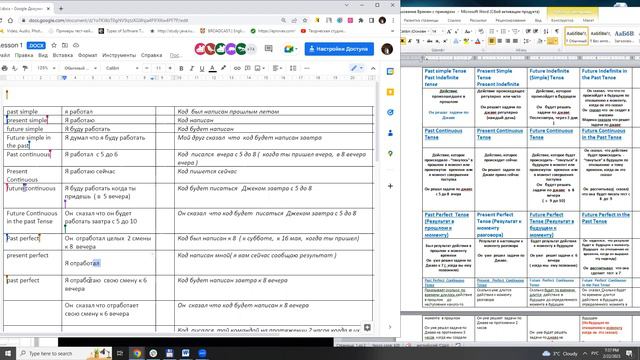Open the comment history icon
Viewport: 640px width, 360px height.
tap(269, 49)
